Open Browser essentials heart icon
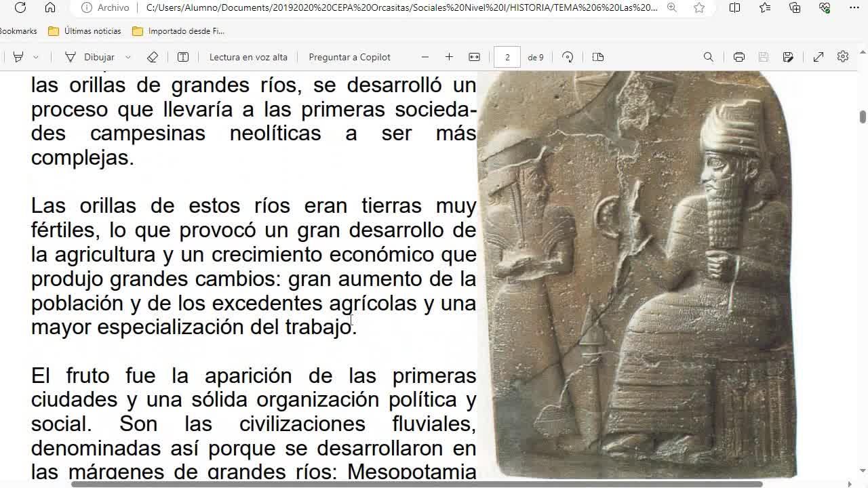 click(825, 7)
